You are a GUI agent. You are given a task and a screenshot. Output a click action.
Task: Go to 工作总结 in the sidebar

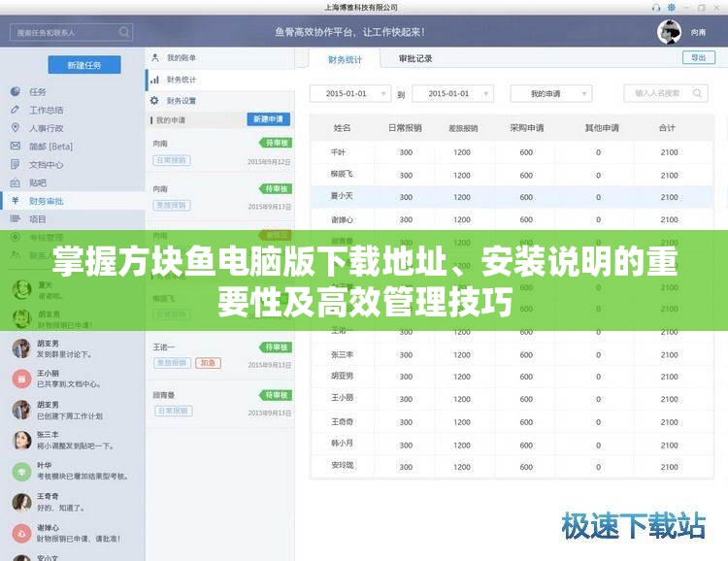46,110
